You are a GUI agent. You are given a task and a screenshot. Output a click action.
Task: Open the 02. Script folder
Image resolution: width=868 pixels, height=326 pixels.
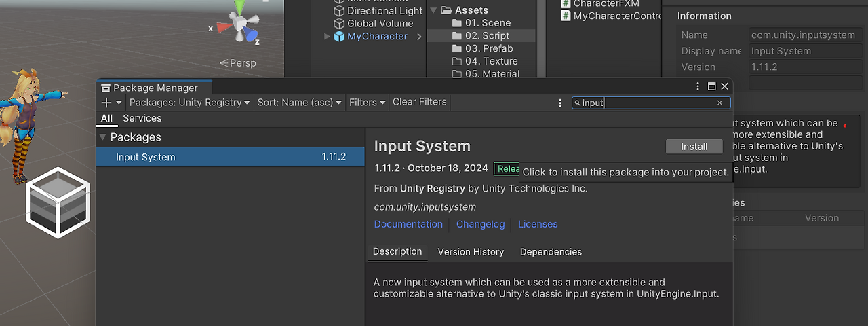487,36
